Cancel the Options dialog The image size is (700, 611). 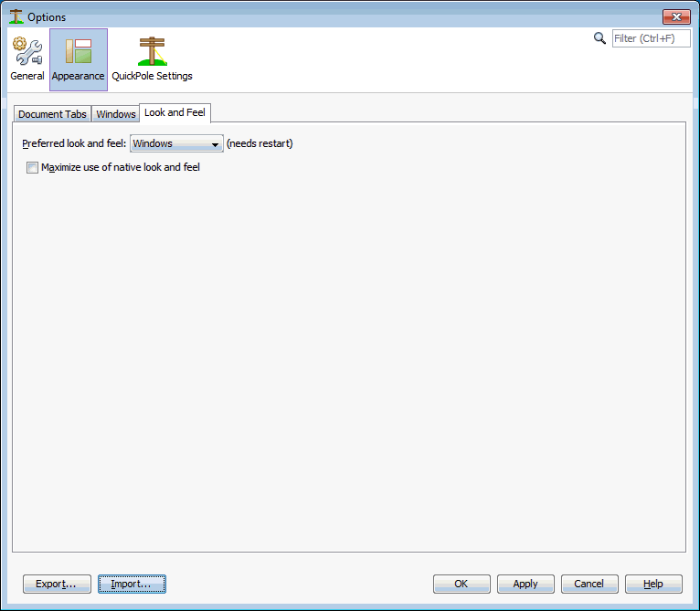coord(589,584)
